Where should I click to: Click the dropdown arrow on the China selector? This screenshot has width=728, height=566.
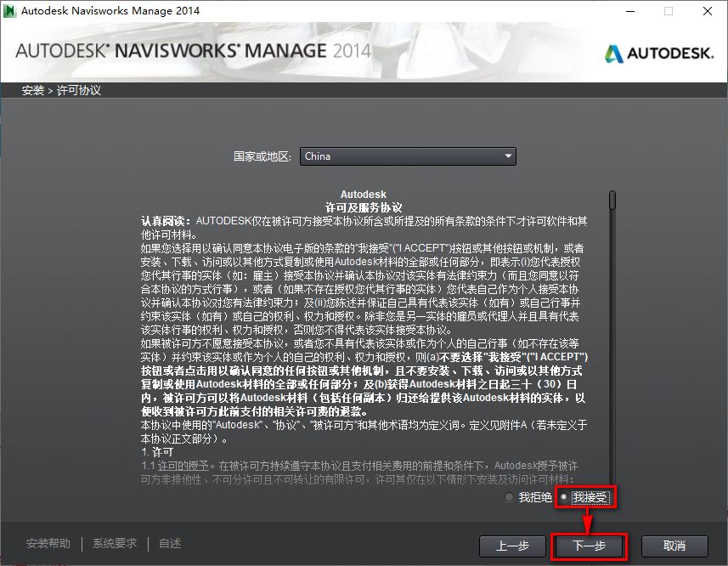(x=509, y=156)
